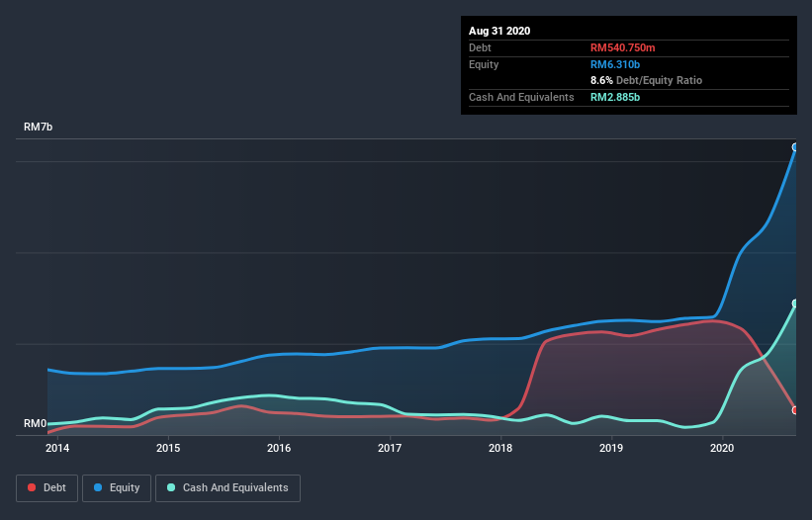812x520 pixels.
Task: Click the red Debt legend dot
Action: coord(32,487)
